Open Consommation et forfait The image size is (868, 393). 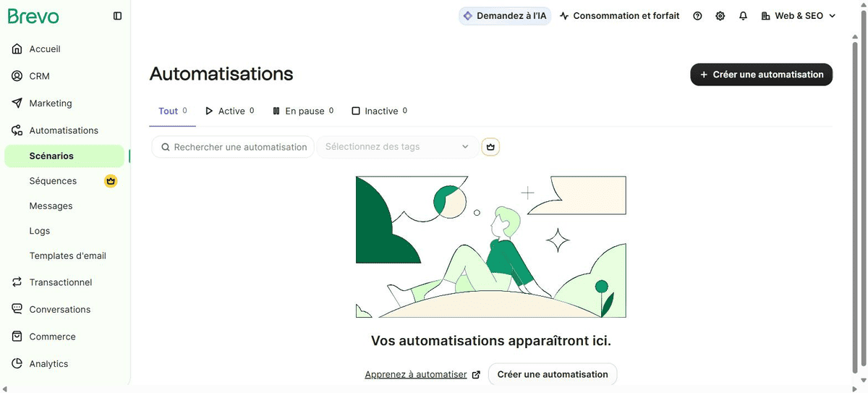click(620, 16)
